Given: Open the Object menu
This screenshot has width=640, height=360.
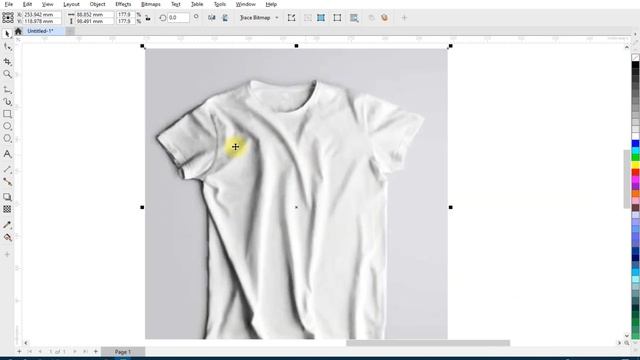Looking at the screenshot, I should 98,4.
